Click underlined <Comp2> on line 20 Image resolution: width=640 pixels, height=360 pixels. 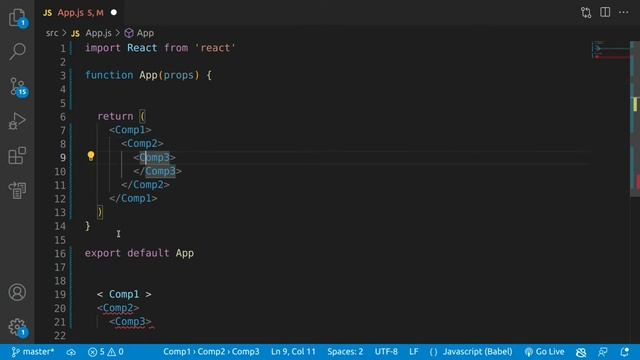pyautogui.click(x=118, y=308)
